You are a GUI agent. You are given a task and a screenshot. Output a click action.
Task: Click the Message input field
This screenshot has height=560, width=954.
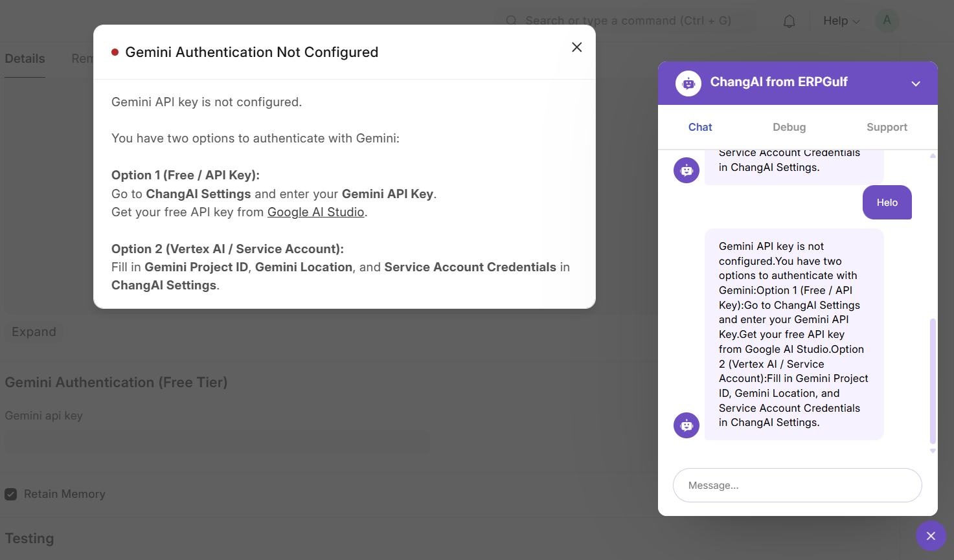click(797, 486)
